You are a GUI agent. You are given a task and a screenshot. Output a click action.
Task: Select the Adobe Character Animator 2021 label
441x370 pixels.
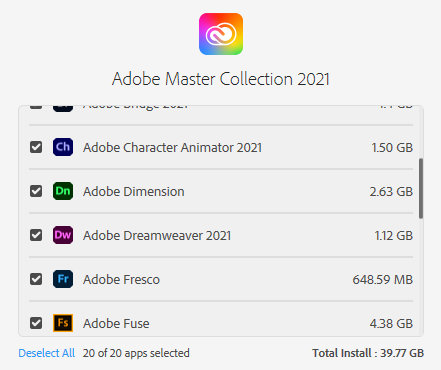point(172,148)
